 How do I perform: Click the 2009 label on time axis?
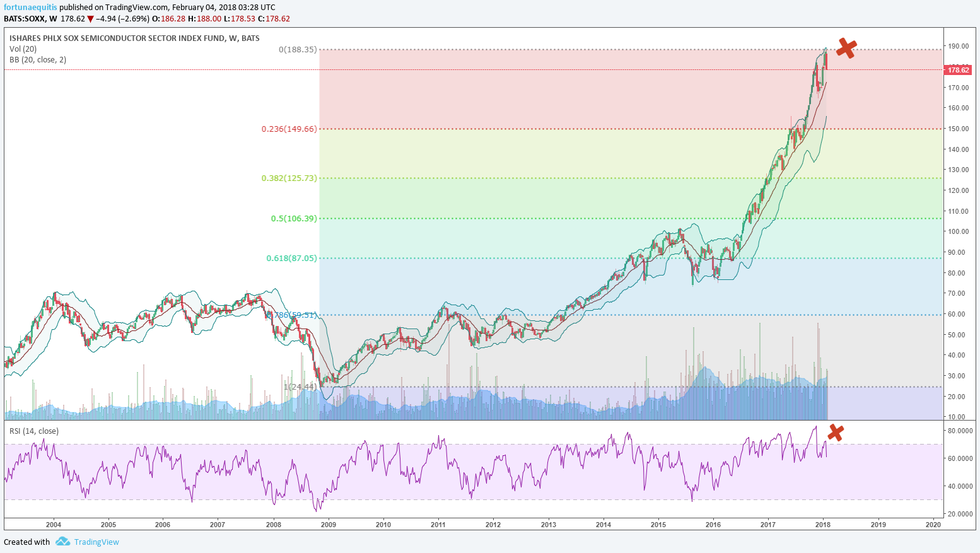click(329, 524)
